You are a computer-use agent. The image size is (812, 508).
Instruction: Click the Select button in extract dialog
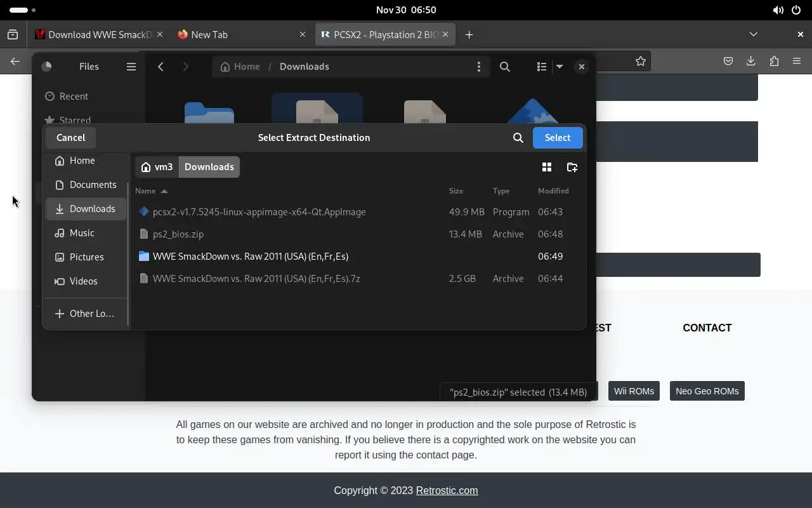[558, 137]
